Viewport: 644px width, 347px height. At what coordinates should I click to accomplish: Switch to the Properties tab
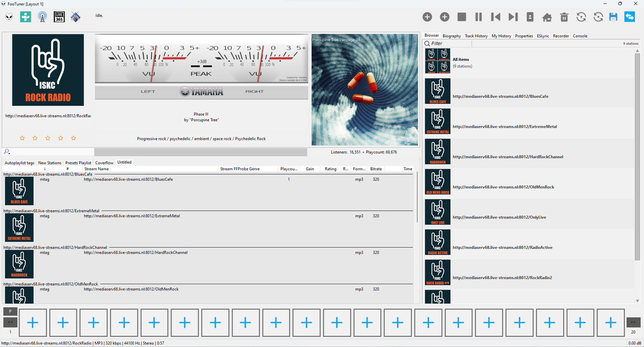524,36
